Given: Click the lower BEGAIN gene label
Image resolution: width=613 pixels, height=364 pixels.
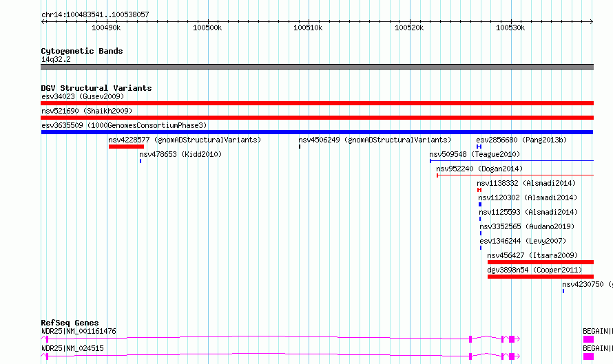Looking at the screenshot, I should click(x=598, y=348).
